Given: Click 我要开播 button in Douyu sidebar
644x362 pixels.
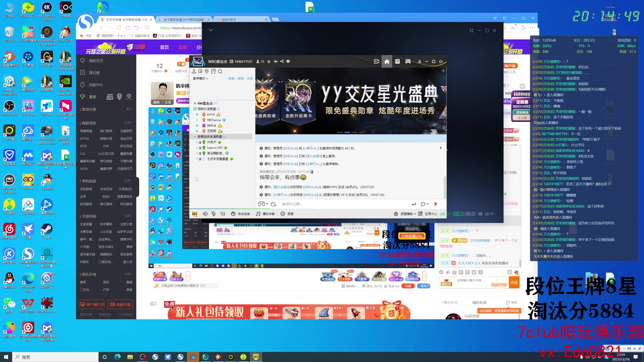Looking at the screenshot, I should [x=120, y=305].
